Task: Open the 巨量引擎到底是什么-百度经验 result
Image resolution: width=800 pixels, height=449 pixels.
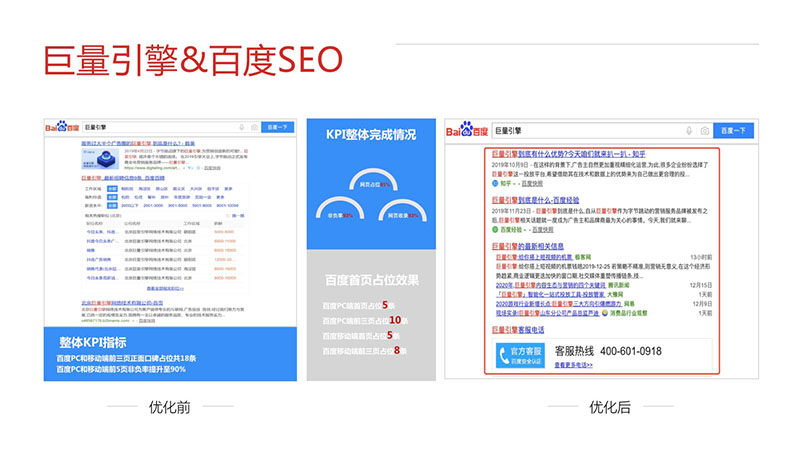Action: tap(535, 200)
